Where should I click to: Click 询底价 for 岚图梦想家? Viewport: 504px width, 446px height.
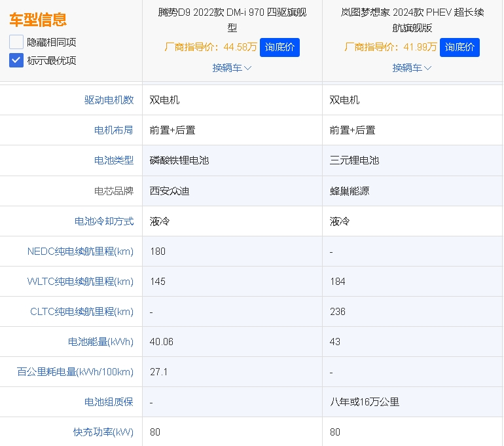459,47
